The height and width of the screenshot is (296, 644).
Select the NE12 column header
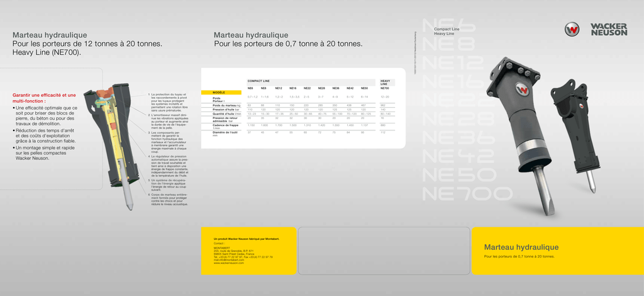pos(279,88)
